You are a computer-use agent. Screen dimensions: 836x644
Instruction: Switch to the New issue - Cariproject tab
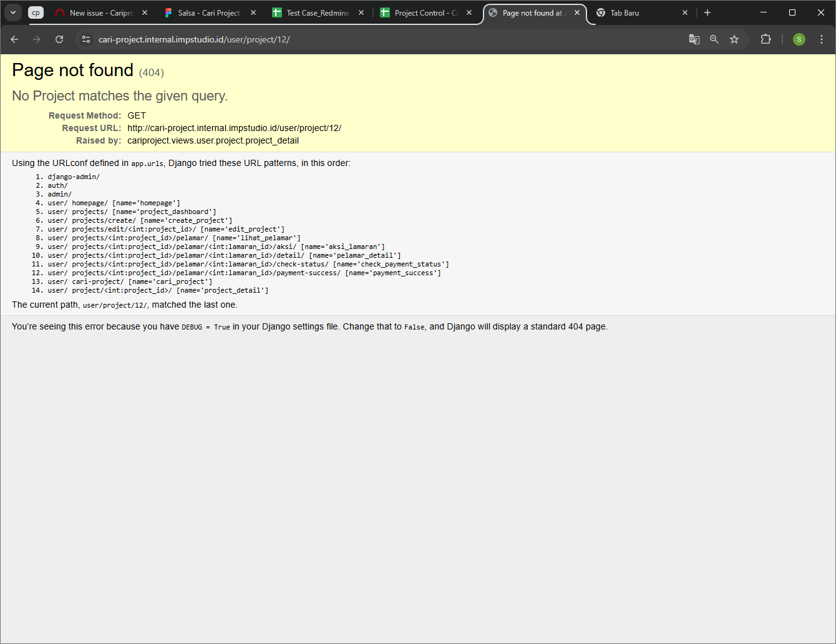click(100, 12)
